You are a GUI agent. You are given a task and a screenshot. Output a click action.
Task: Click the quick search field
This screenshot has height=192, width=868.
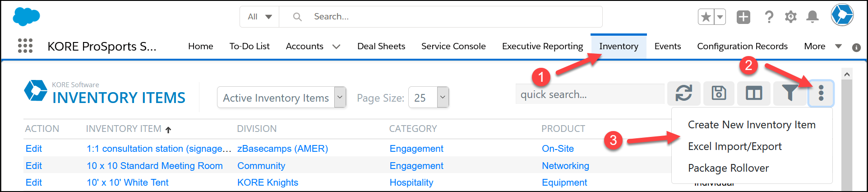click(x=590, y=94)
